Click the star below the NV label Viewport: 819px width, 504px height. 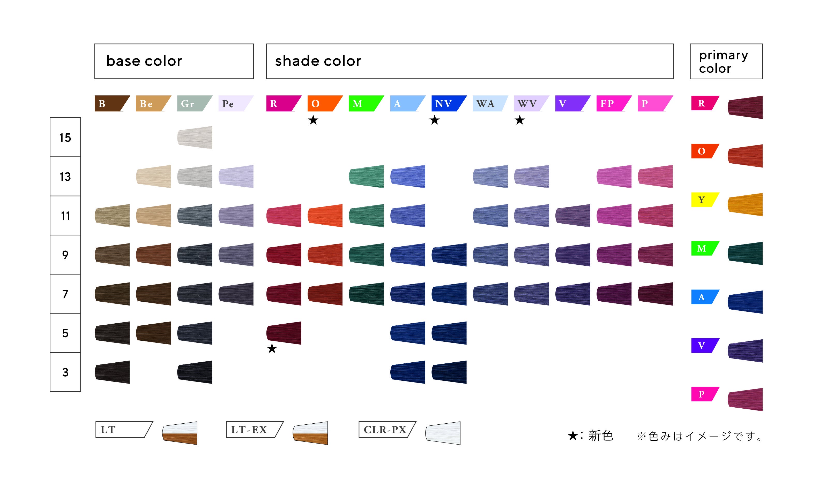pos(434,120)
